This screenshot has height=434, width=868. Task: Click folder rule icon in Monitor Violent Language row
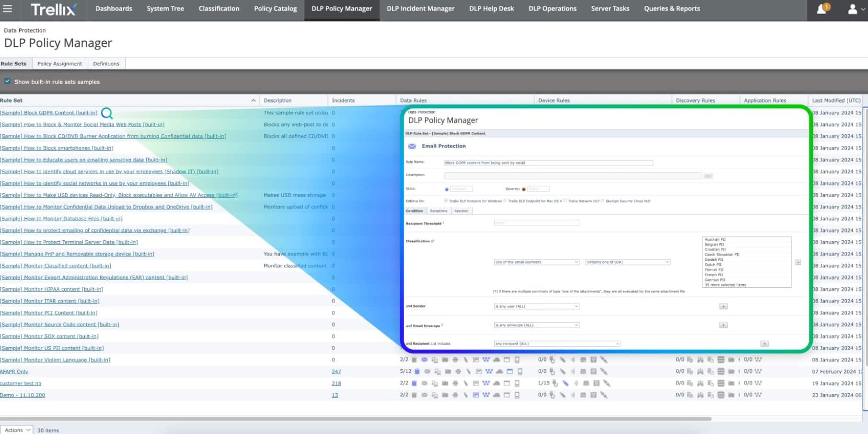pos(445,360)
